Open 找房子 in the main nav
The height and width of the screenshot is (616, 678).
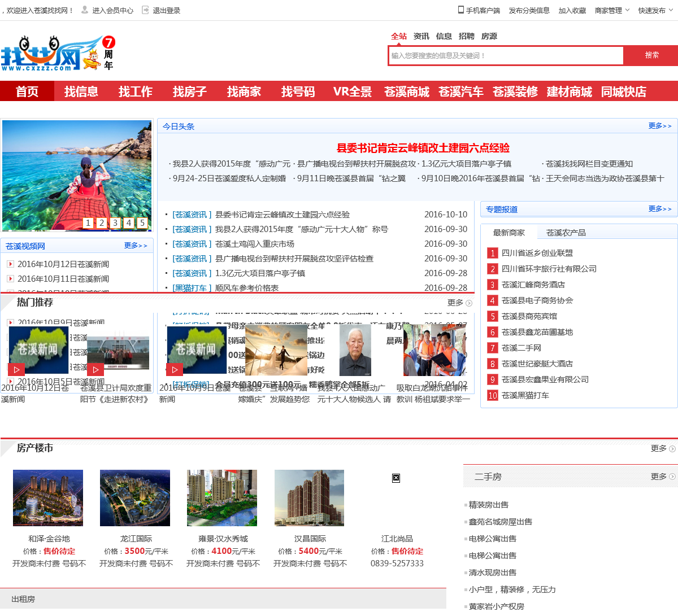click(x=190, y=91)
